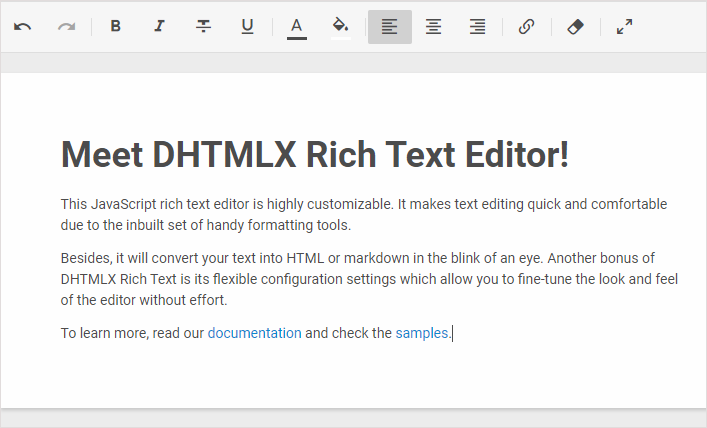Align text to the left
The height and width of the screenshot is (428, 707).
tap(390, 27)
